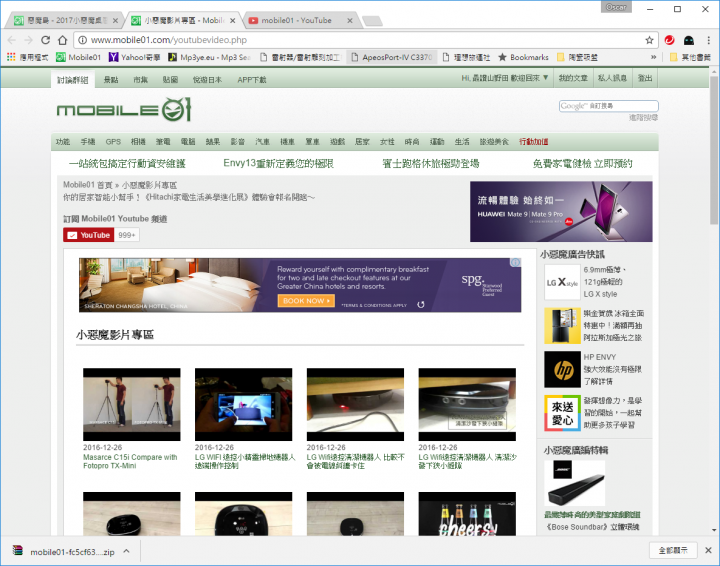This screenshot has width=720, height=566.
Task: Open Masarce C15i Compare with Fotopro link
Action: 130,461
